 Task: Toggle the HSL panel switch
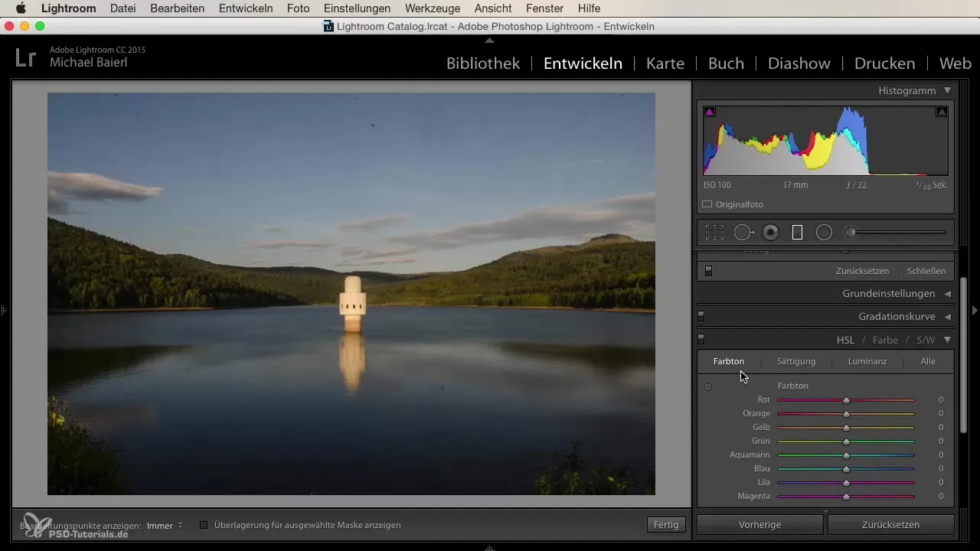coord(701,339)
